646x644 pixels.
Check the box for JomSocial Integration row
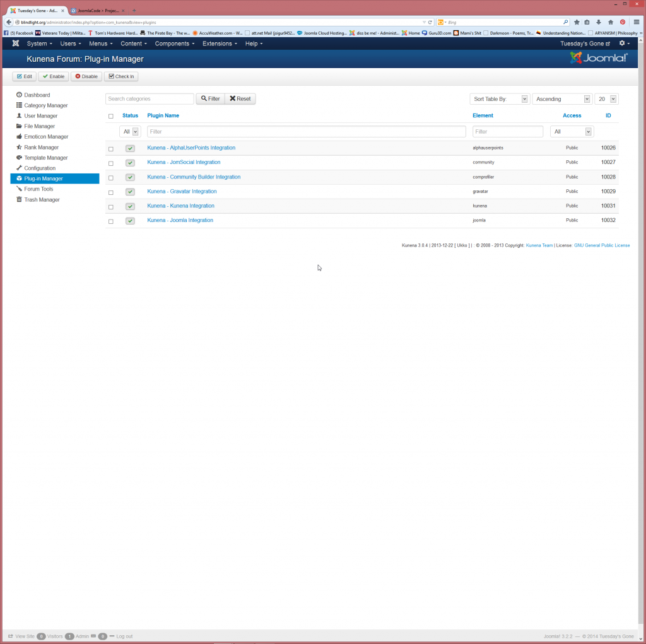pos(111,163)
